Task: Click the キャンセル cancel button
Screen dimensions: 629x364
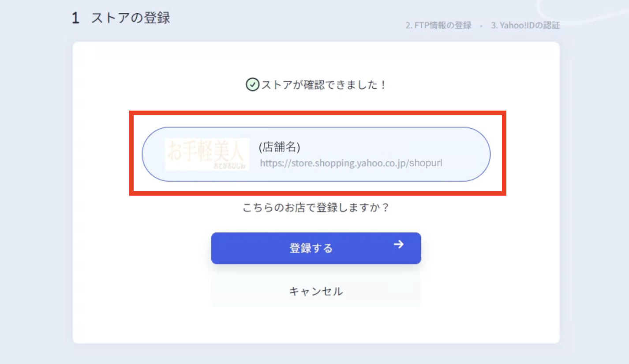Action: tap(315, 291)
